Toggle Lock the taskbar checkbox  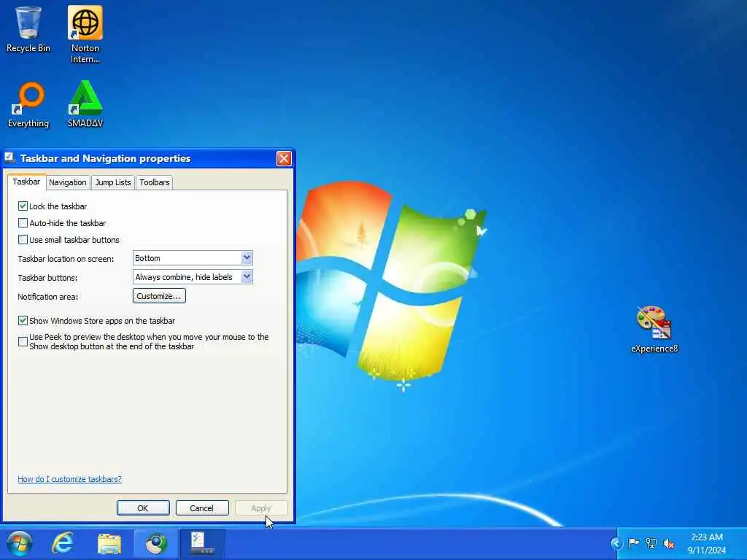pyautogui.click(x=23, y=206)
